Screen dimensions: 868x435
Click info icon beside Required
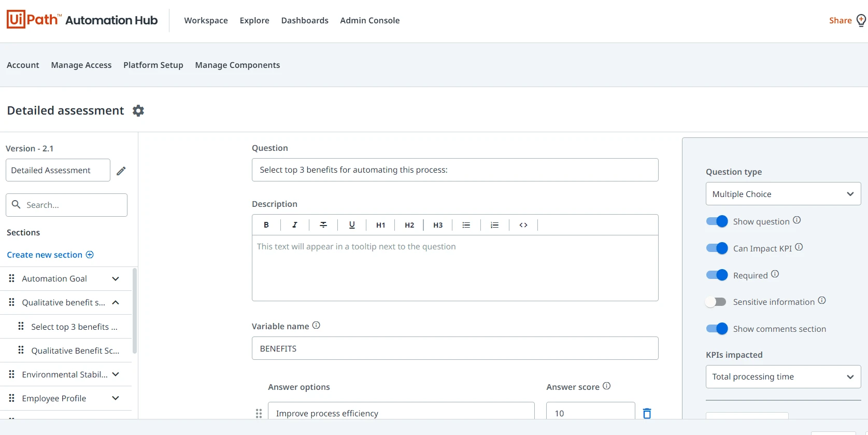point(775,274)
